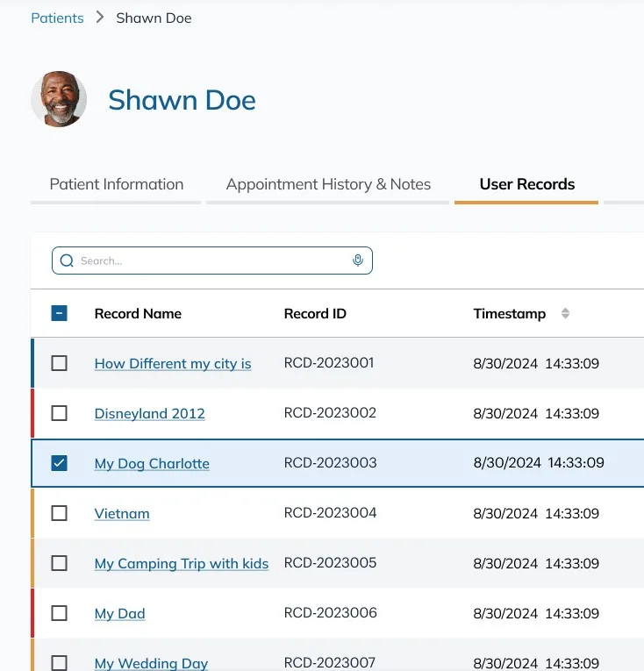Click the Record ID column header

click(315, 314)
